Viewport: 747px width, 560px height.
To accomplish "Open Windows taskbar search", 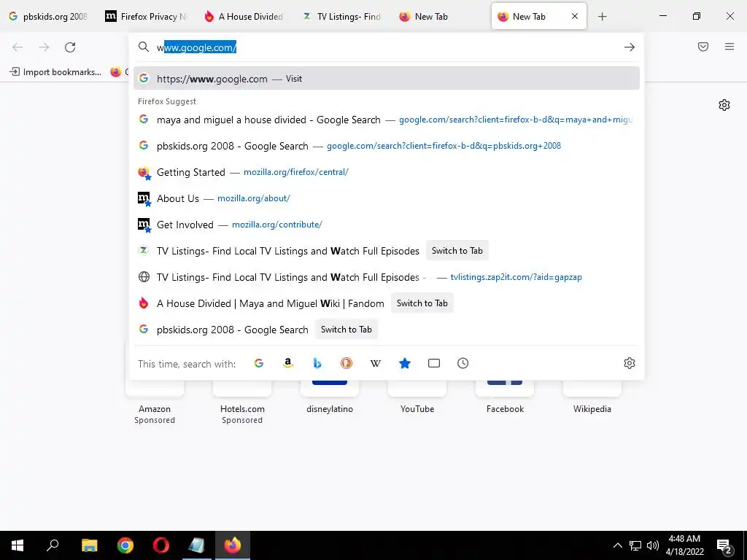I will (53, 545).
